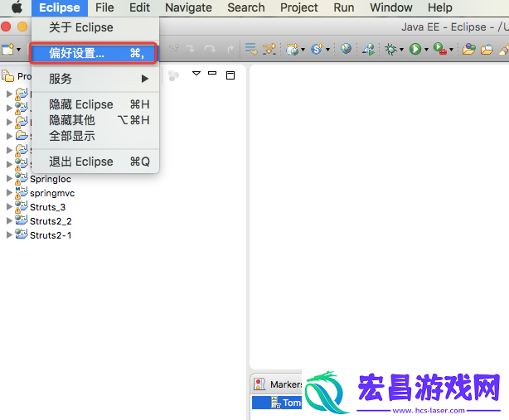Expand the Springloc project
The image size is (509, 420).
click(x=9, y=179)
